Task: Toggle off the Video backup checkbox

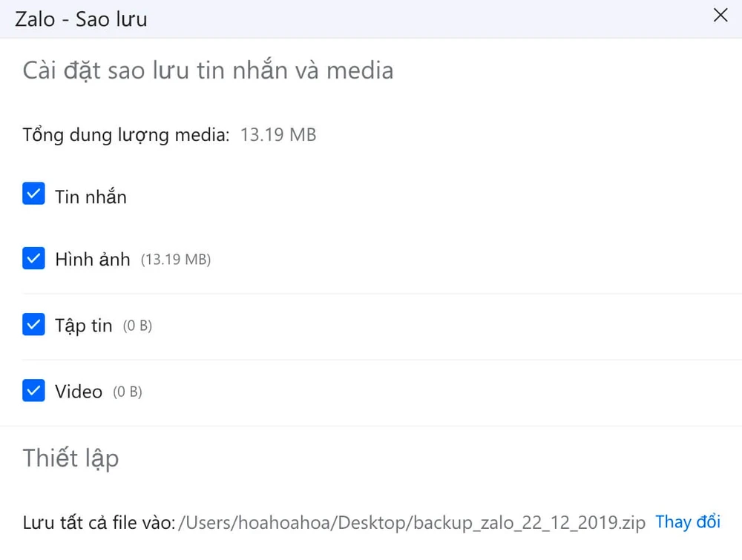Action: tap(33, 390)
